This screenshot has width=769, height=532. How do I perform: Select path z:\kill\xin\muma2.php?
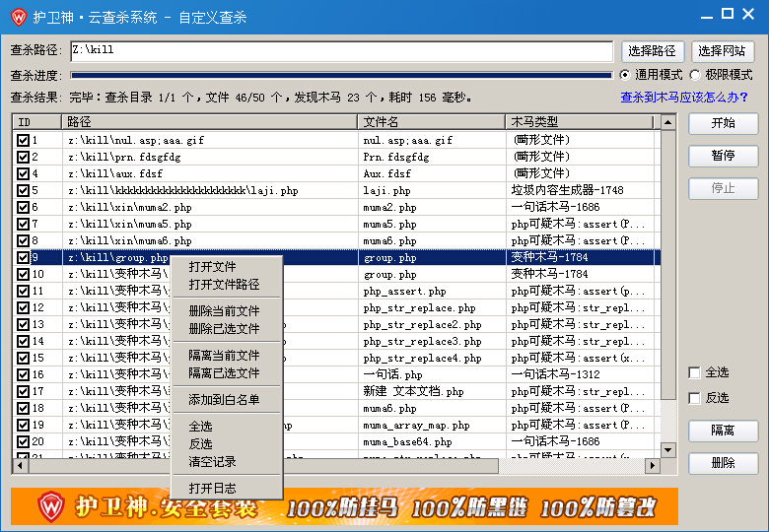pyautogui.click(x=130, y=207)
